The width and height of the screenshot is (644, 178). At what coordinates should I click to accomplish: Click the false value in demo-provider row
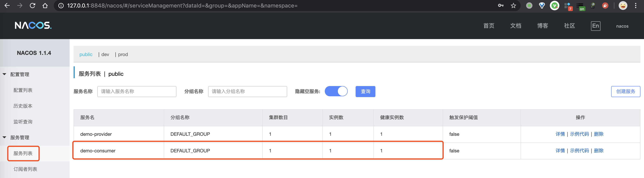click(x=454, y=134)
